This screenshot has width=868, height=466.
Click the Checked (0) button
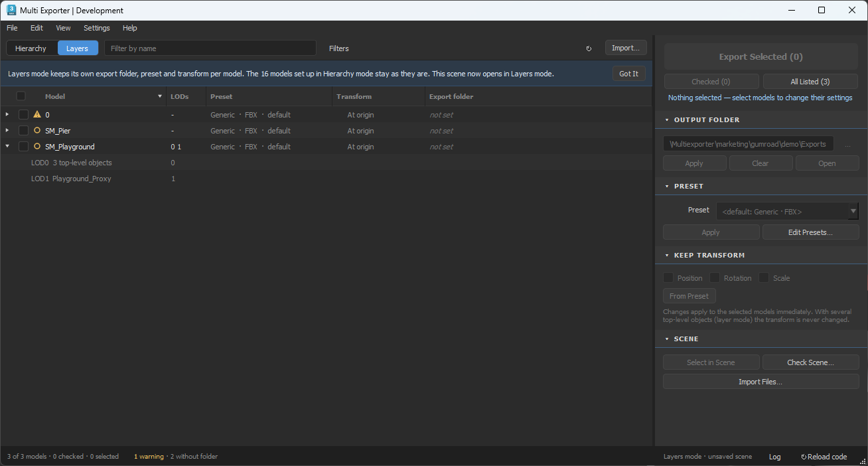pyautogui.click(x=711, y=82)
